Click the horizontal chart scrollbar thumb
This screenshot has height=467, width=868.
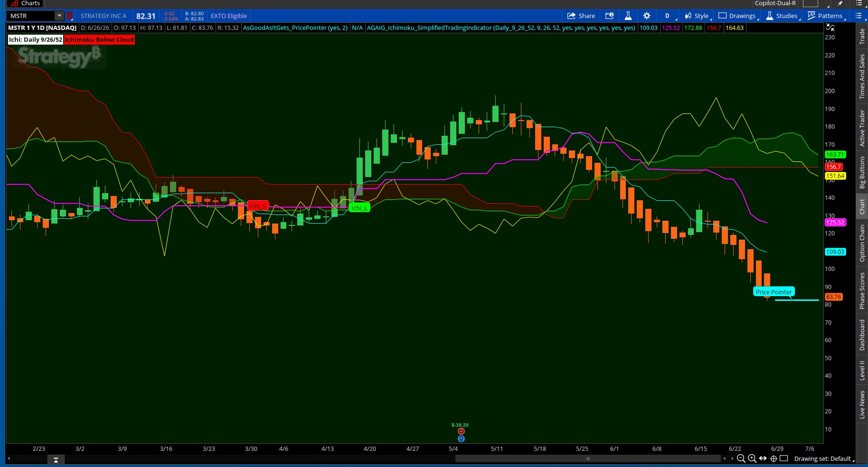(588, 458)
